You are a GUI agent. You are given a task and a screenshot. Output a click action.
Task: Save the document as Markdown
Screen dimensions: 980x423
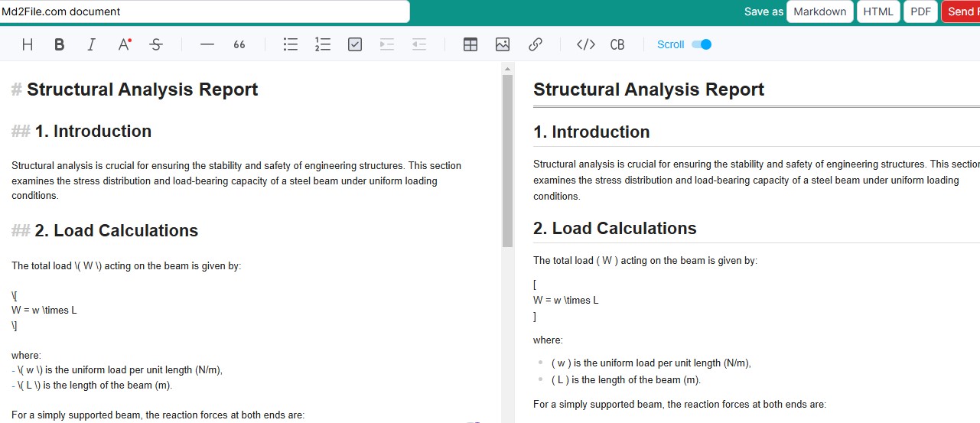[820, 11]
